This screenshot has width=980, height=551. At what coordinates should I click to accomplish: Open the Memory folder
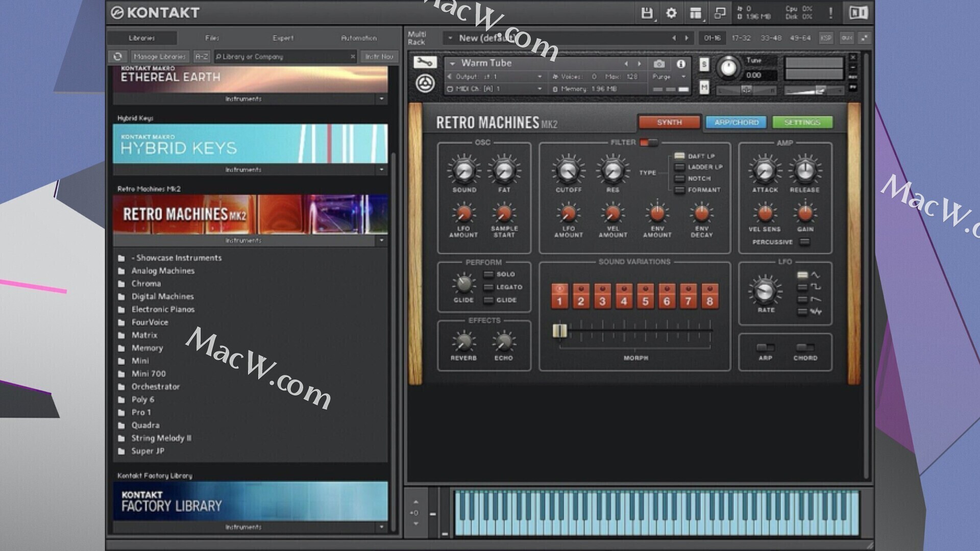point(147,348)
